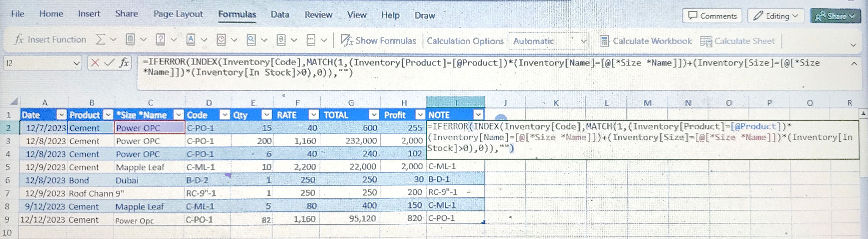Collapse the formula bar with its chevron
The image size is (868, 239).
(x=854, y=63)
